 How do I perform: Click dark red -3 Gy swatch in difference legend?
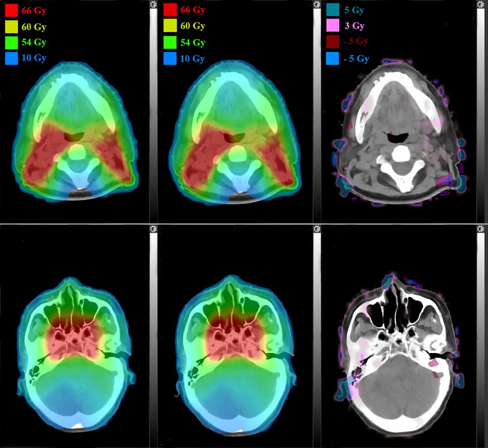(x=332, y=42)
